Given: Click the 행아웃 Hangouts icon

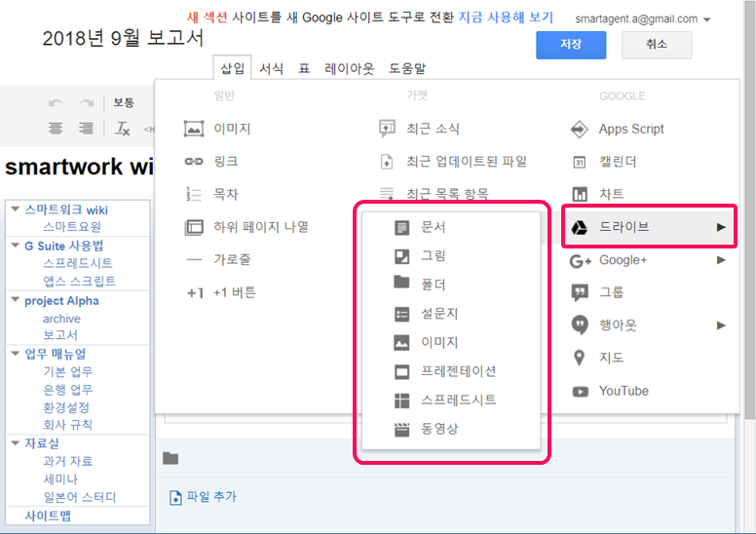Looking at the screenshot, I should (x=580, y=324).
